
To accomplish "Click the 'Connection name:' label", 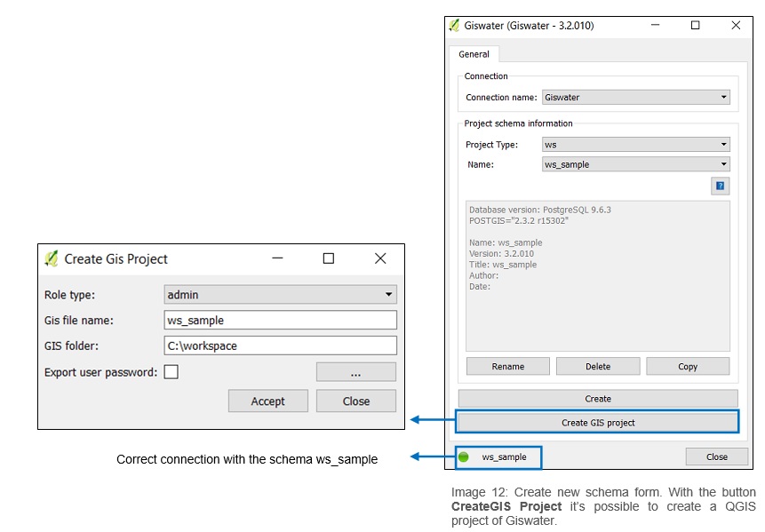I will point(501,97).
